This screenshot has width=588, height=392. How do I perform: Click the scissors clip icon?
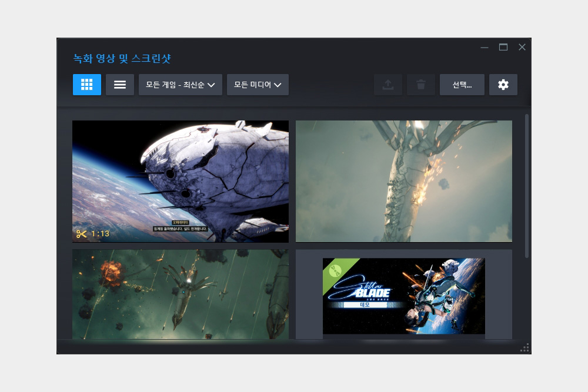point(81,234)
